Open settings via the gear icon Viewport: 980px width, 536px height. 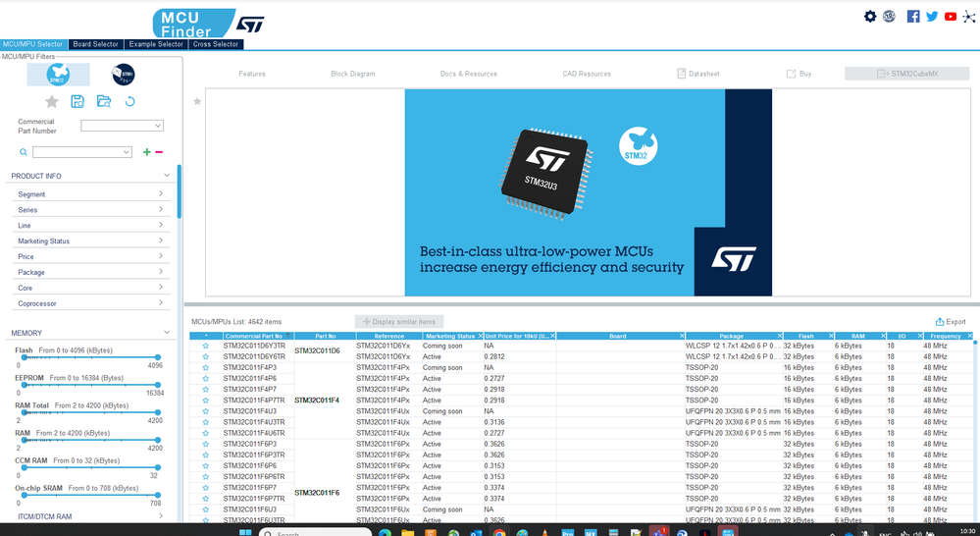tap(870, 17)
